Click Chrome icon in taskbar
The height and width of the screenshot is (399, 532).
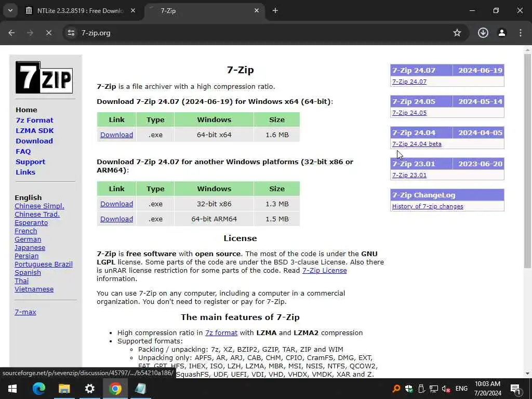pos(115,389)
